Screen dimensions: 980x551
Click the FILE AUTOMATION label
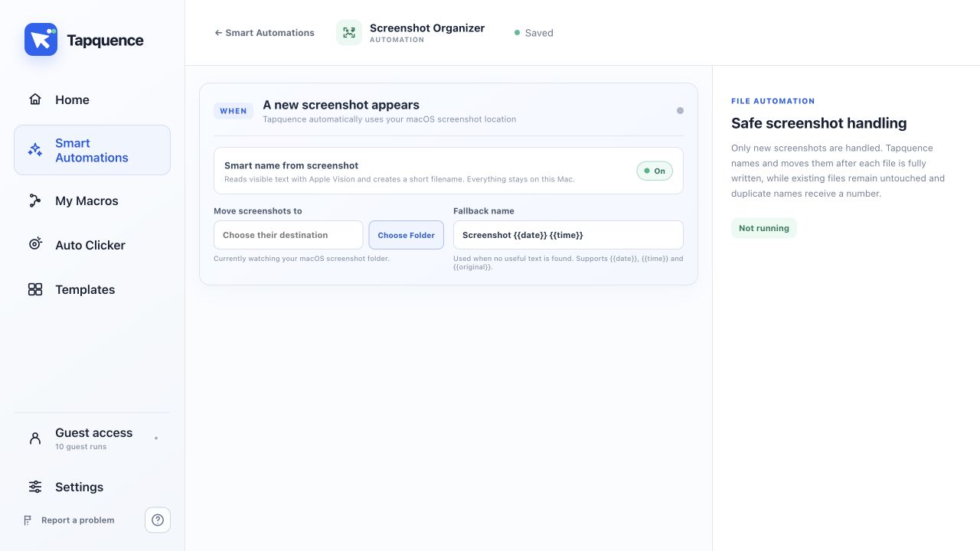pyautogui.click(x=773, y=101)
